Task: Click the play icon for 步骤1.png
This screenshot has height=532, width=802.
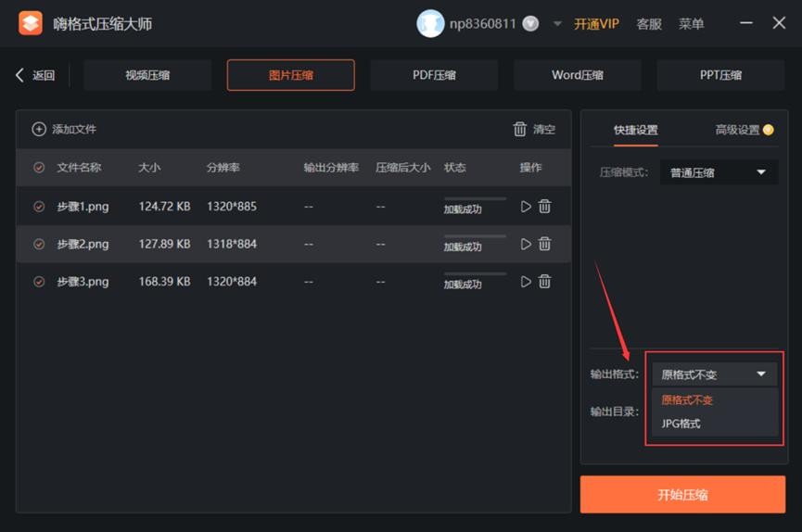Action: coord(526,207)
